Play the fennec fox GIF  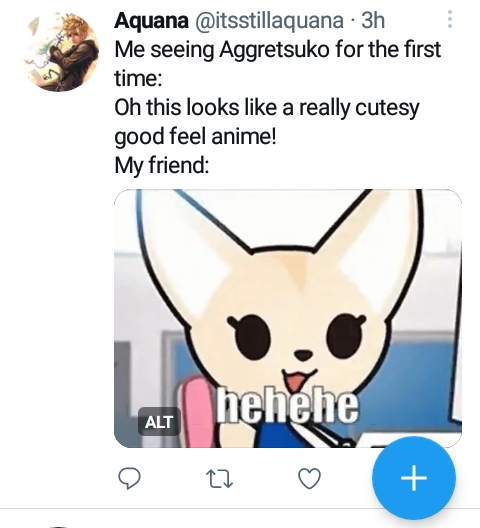(x=288, y=318)
